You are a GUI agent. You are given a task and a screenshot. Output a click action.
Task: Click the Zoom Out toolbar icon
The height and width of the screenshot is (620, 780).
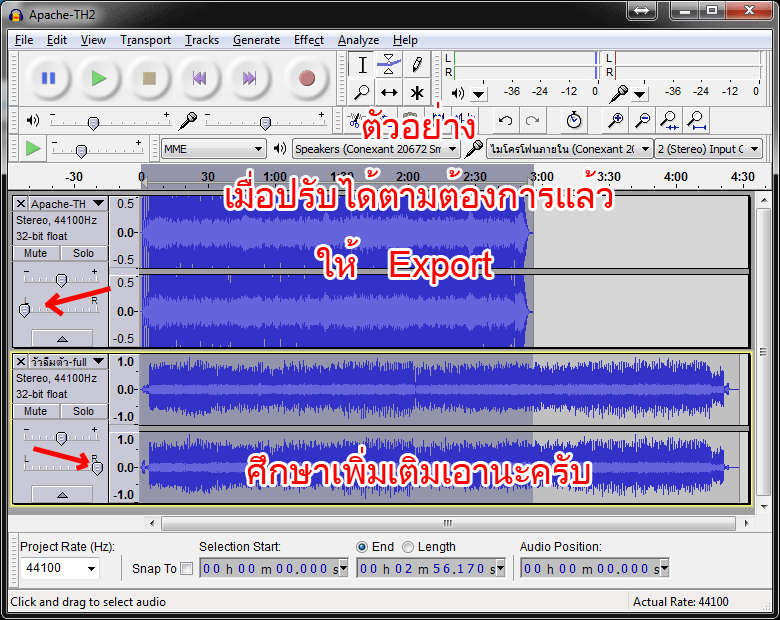[643, 120]
